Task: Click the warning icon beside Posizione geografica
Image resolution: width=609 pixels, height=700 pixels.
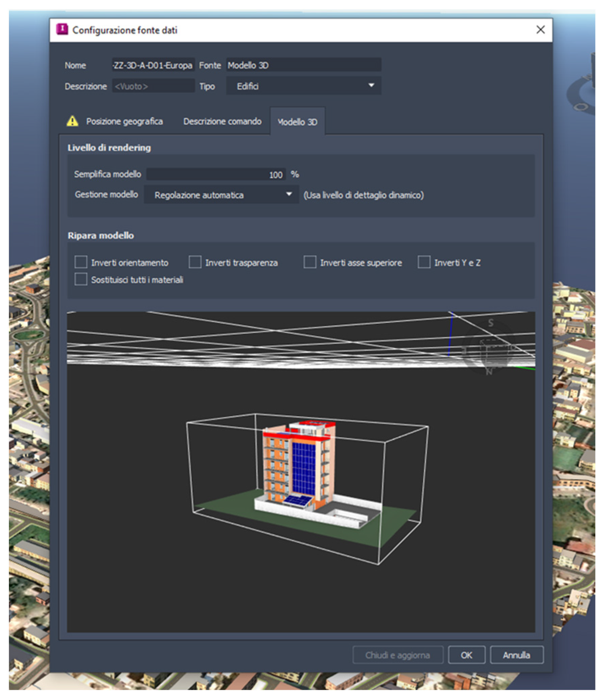Action: 72,121
